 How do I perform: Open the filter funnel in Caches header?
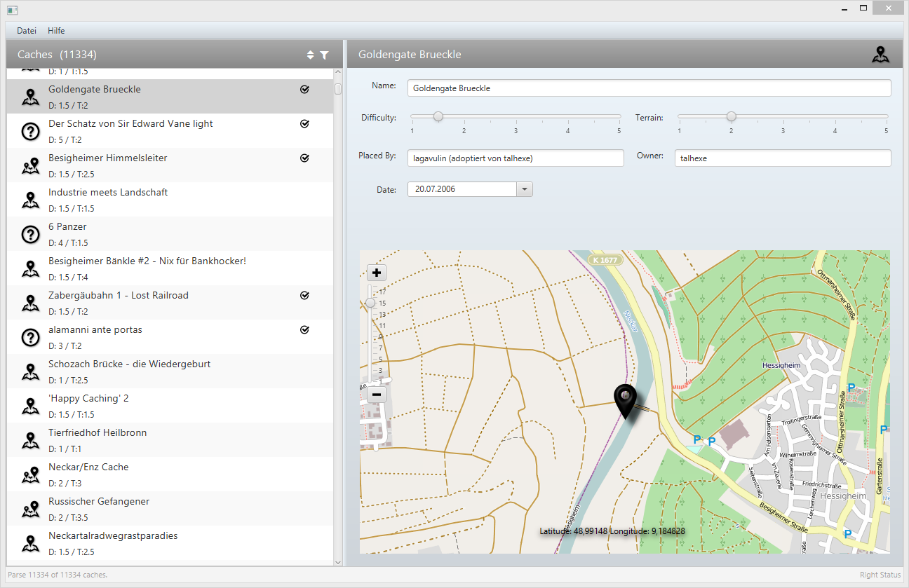[324, 55]
